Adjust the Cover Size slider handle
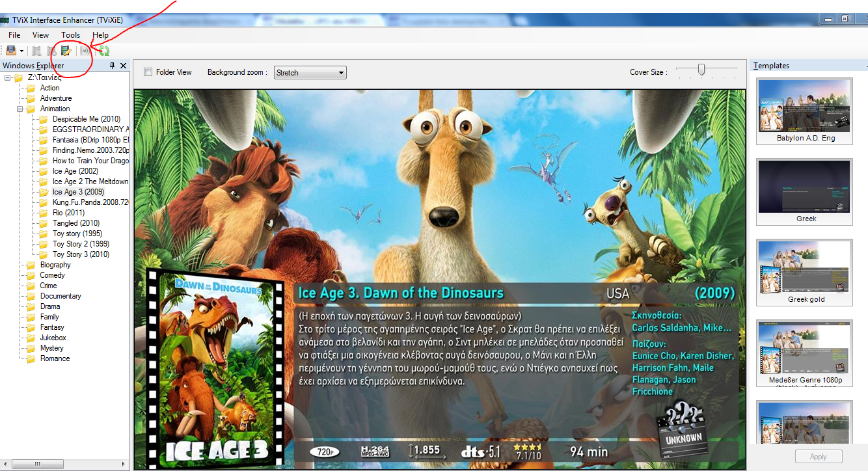Viewport: 868px width, 471px height. click(701, 69)
